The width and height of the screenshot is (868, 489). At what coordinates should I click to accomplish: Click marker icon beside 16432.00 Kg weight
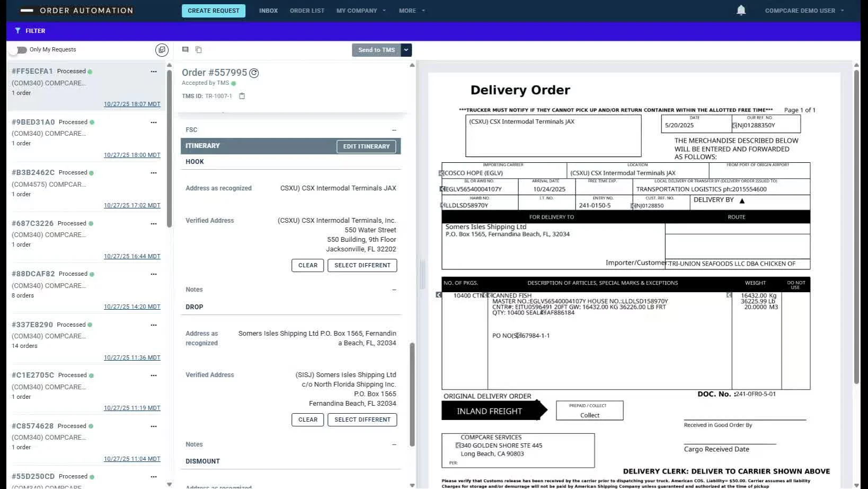pyautogui.click(x=729, y=295)
